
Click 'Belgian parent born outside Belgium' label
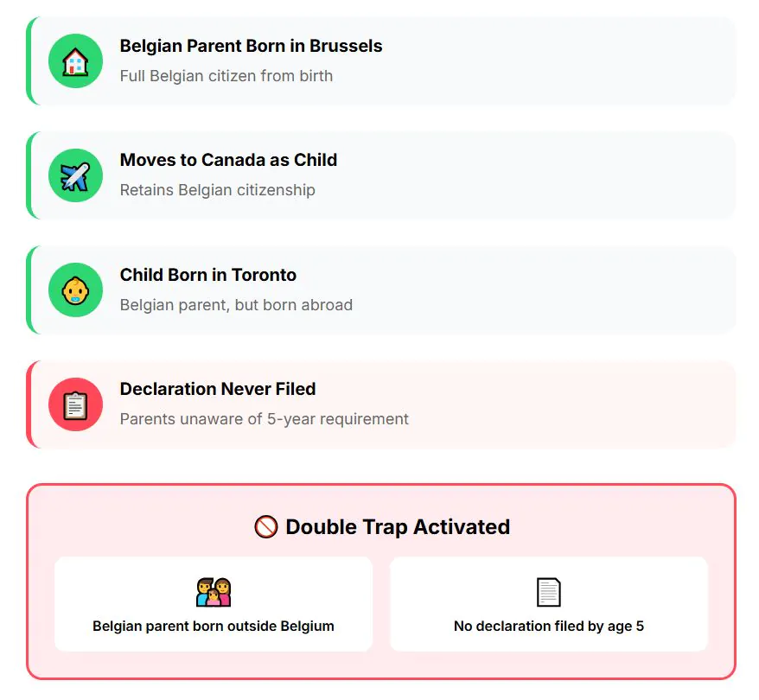click(x=214, y=626)
